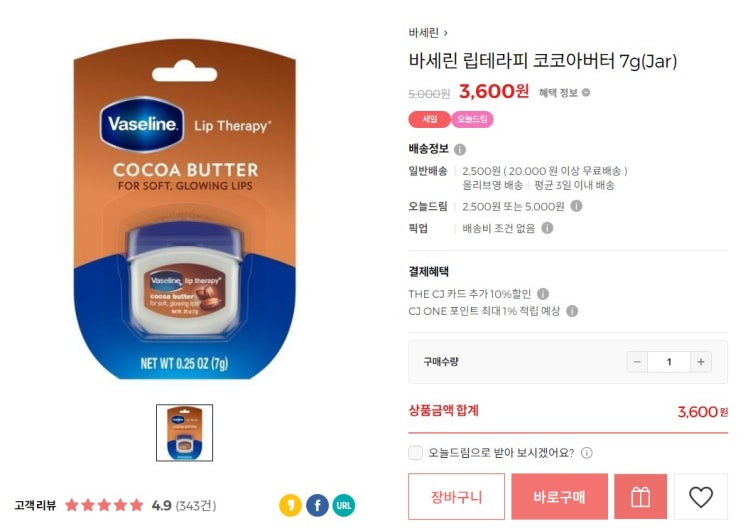This screenshot has height=531, width=743.
Task: Buy now with 바로구매 button
Action: coord(559,496)
